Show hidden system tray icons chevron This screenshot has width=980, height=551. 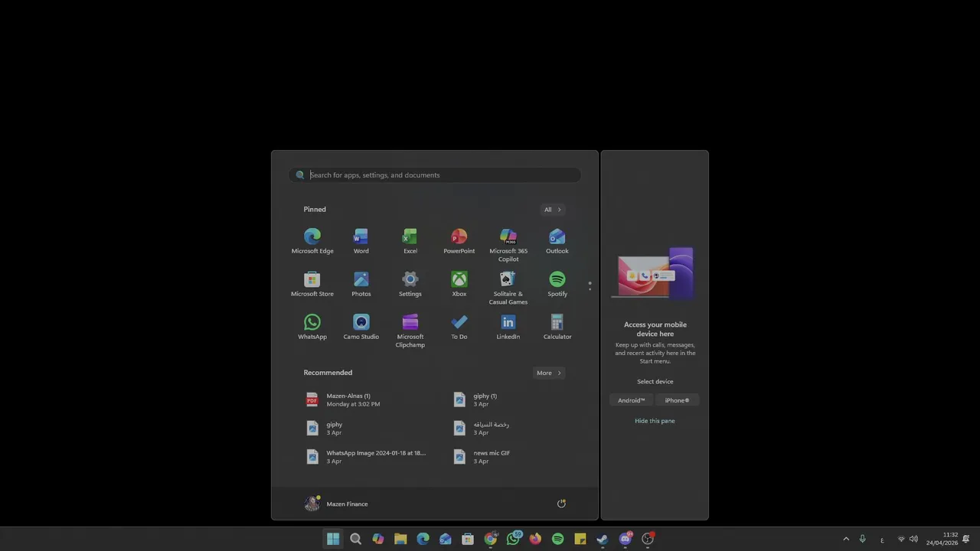(x=846, y=539)
